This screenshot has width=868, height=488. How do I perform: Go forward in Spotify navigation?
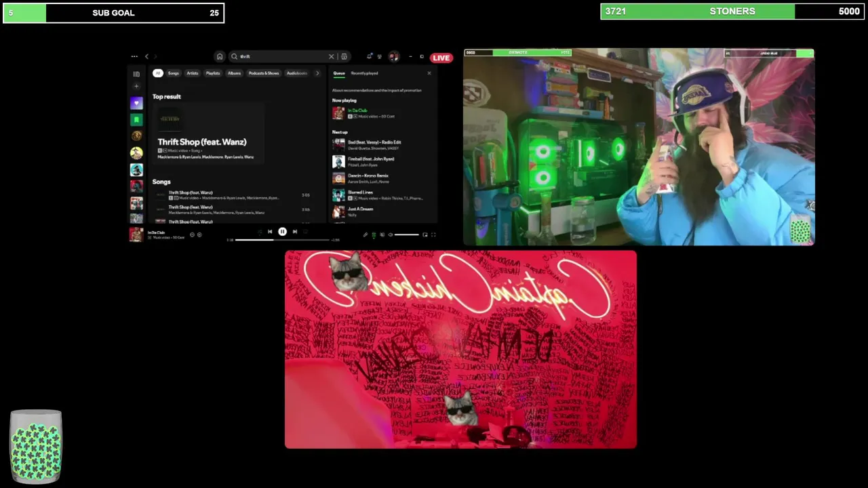[155, 56]
